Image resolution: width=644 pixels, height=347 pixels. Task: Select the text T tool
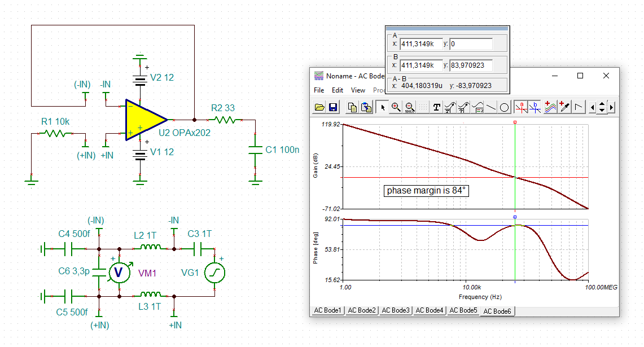click(x=437, y=108)
